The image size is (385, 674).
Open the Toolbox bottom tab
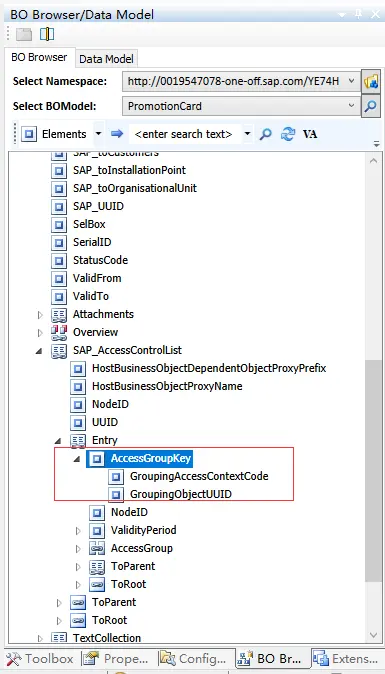coord(41,659)
